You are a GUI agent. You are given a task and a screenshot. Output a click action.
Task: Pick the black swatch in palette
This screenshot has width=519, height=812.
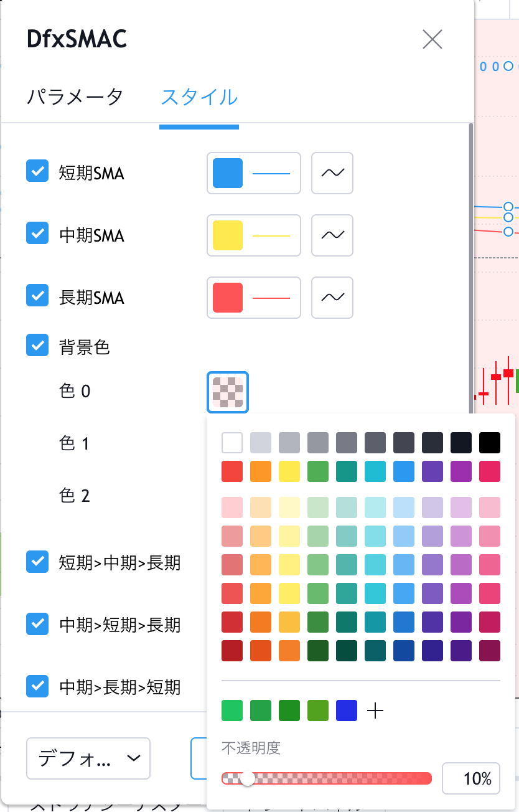click(490, 443)
